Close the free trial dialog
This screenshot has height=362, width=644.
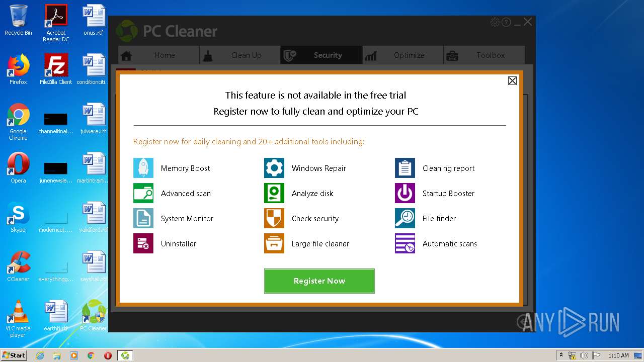coord(512,80)
